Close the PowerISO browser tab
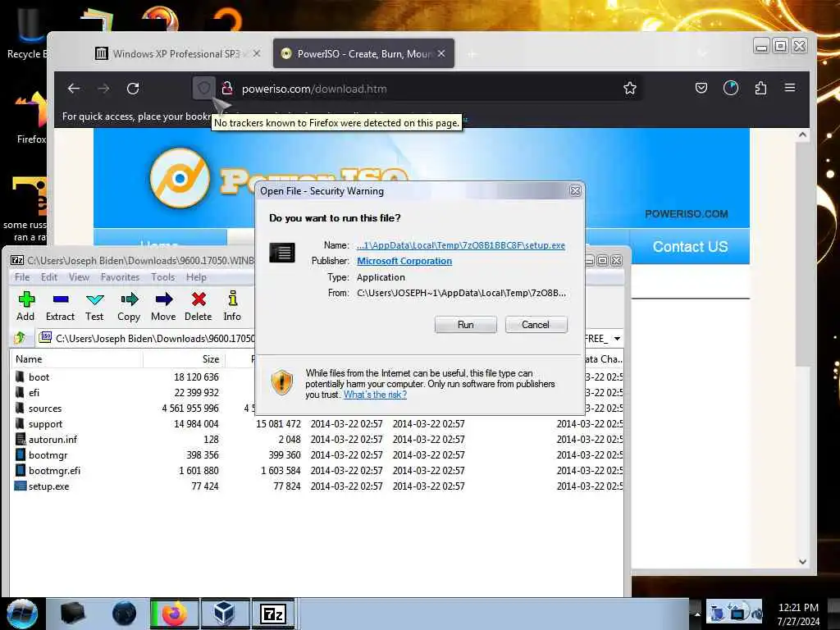 pyautogui.click(x=441, y=53)
